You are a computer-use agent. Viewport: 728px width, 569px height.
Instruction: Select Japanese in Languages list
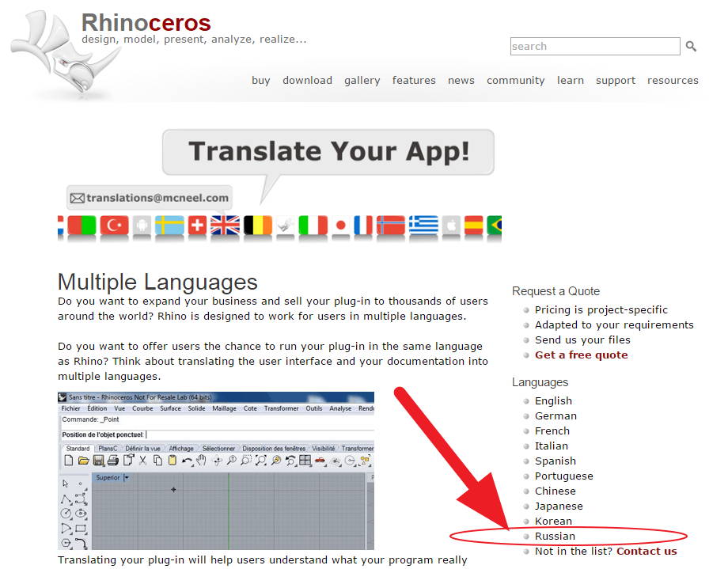pos(559,506)
